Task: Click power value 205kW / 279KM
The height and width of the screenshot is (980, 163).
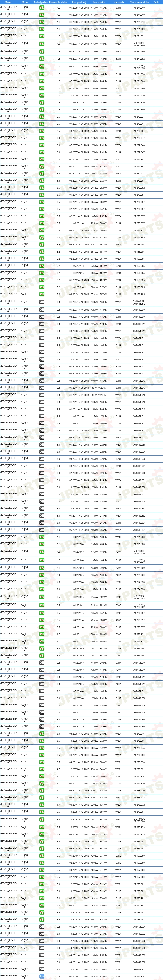Action: (x=99, y=976)
